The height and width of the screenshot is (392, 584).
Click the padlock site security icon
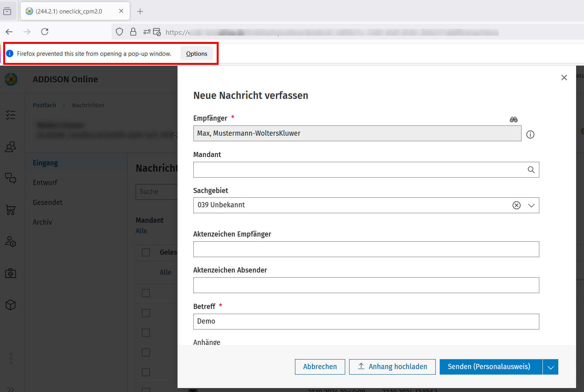click(x=133, y=32)
